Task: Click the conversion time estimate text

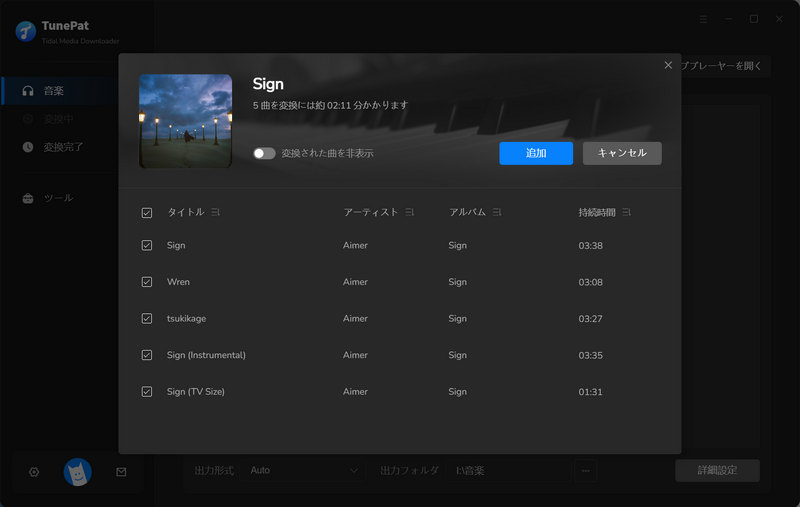Action: tap(331, 105)
